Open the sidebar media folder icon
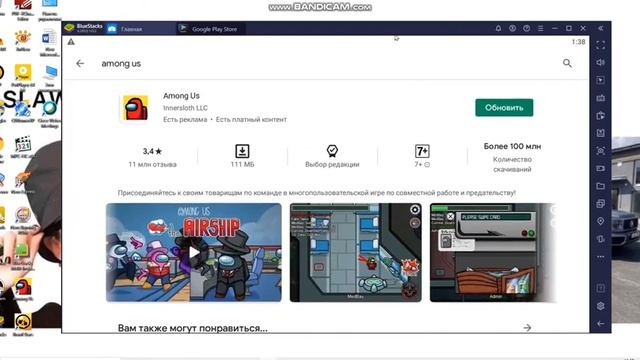The width and height of the screenshot is (640, 360). [x=600, y=186]
